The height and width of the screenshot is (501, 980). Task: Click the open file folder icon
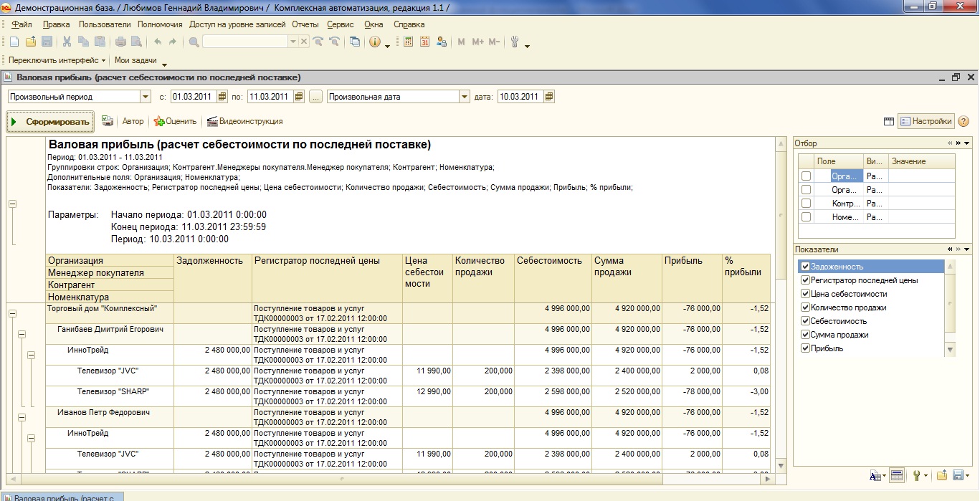31,42
